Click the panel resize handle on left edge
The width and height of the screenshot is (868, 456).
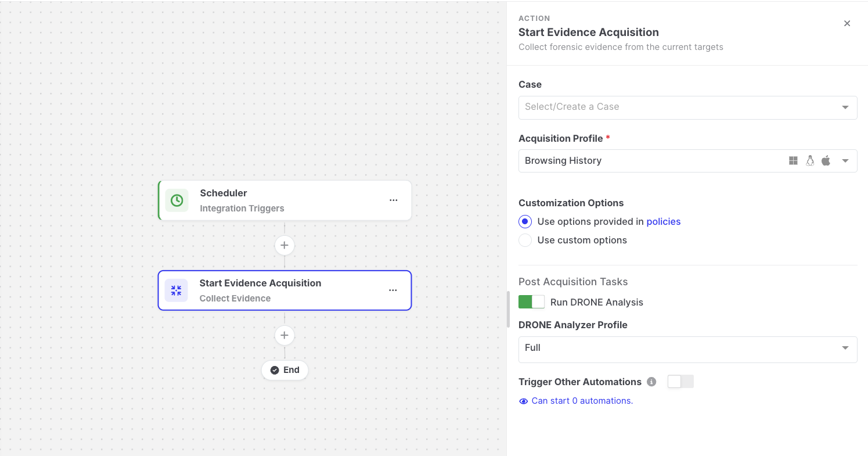508,310
